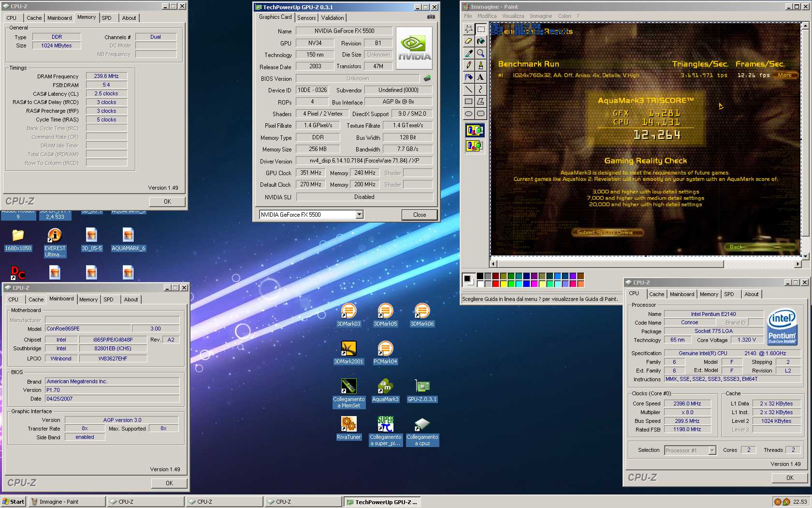Screen dimensions: 812x508
Task: Select the Polygon tool in Paint
Action: point(480,102)
